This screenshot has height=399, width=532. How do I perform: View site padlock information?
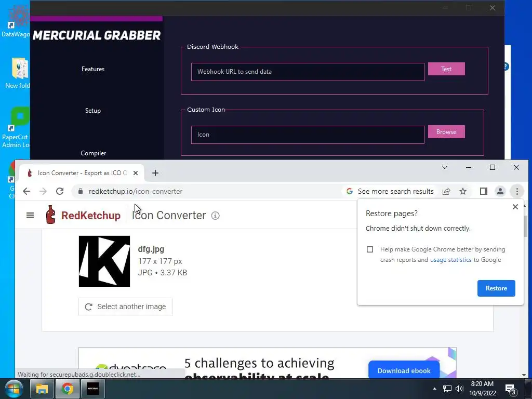[x=81, y=191]
